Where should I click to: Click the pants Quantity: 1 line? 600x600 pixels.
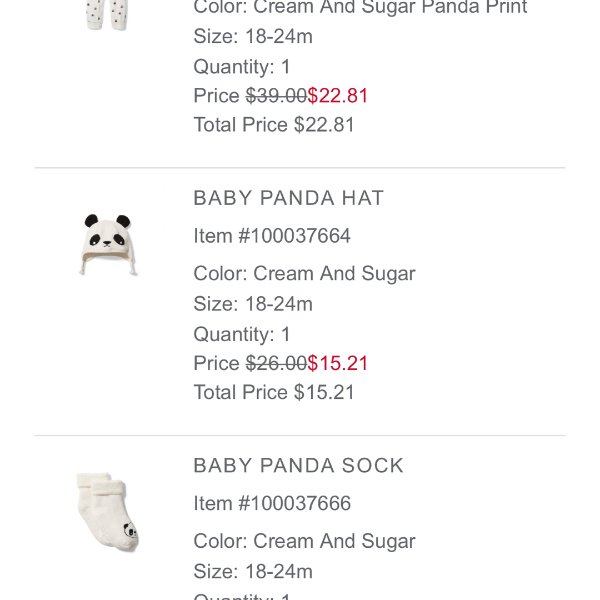pyautogui.click(x=242, y=67)
